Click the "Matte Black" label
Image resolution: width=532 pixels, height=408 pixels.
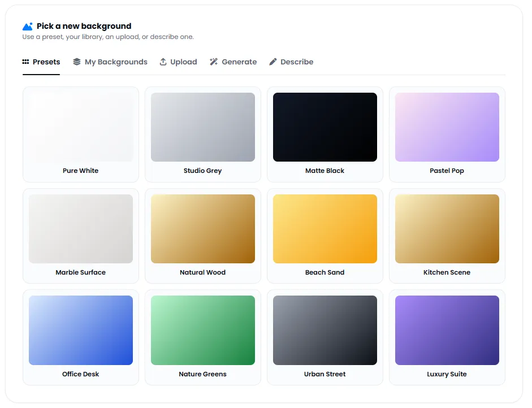[325, 171]
